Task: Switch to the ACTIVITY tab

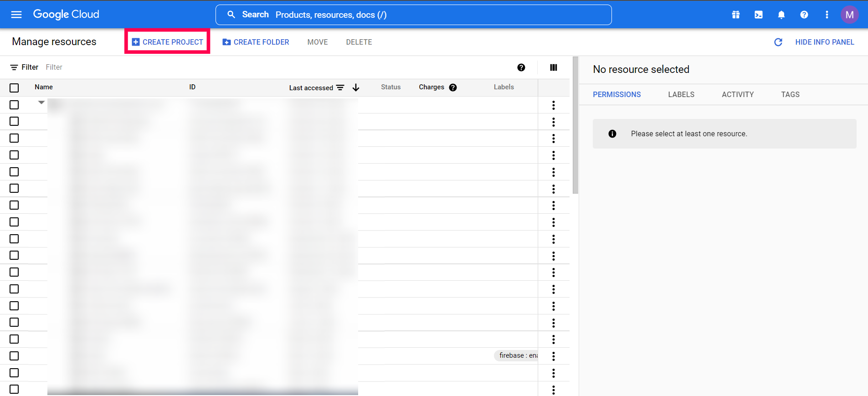Action: pos(738,94)
